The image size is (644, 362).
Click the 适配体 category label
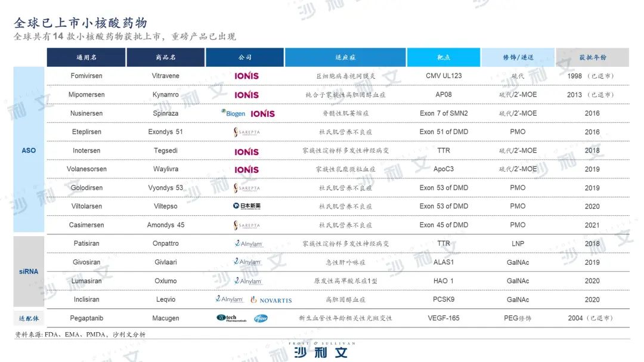[x=28, y=318]
